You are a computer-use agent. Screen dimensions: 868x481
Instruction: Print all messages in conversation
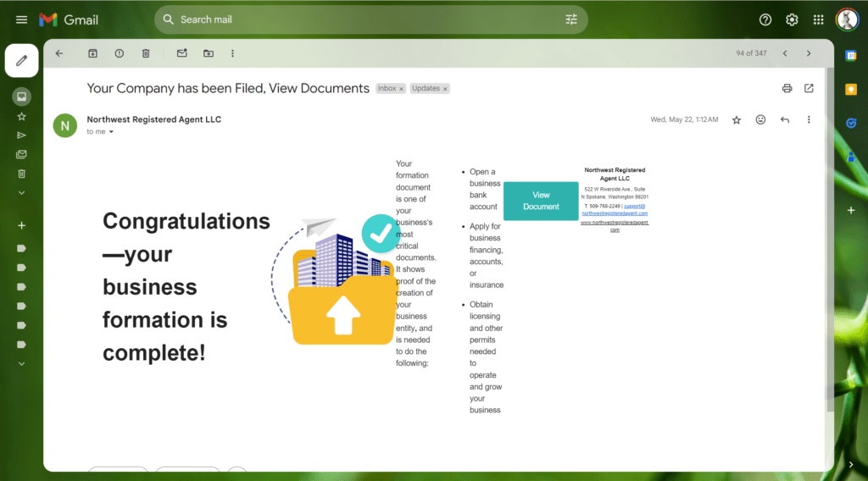coord(787,88)
